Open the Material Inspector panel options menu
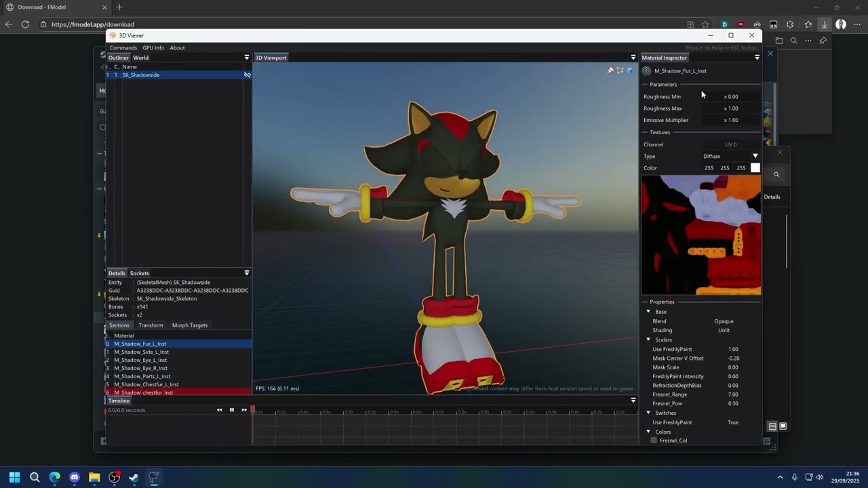This screenshot has width=868, height=488. tap(757, 58)
